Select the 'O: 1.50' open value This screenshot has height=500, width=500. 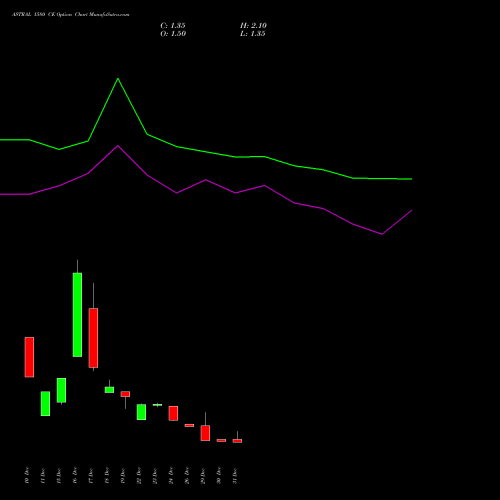[x=173, y=34]
